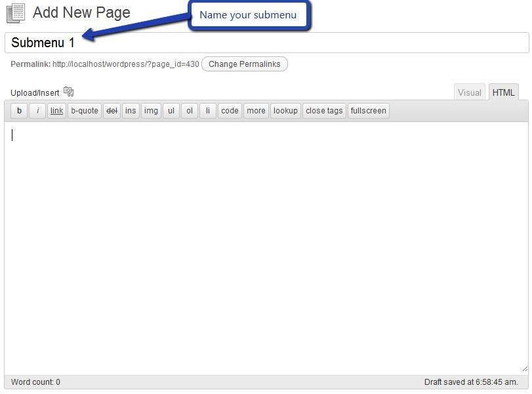Select the HTML editor tab
Viewport: 532px width, 394px height.
(x=503, y=92)
